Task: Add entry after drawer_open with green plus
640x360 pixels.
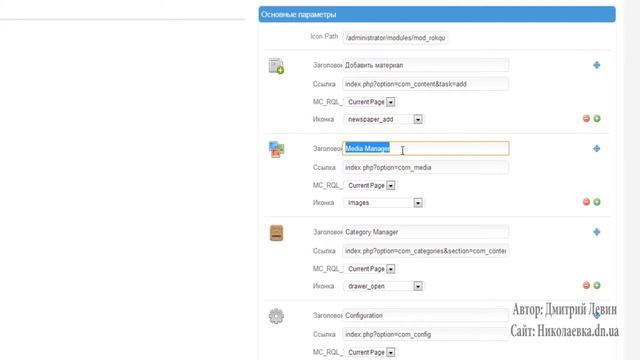Action: pos(597,285)
